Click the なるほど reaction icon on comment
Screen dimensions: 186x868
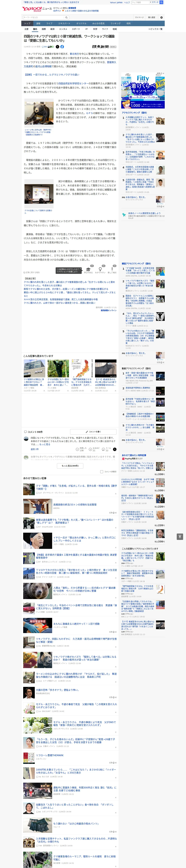pyautogui.click(x=91, y=449)
